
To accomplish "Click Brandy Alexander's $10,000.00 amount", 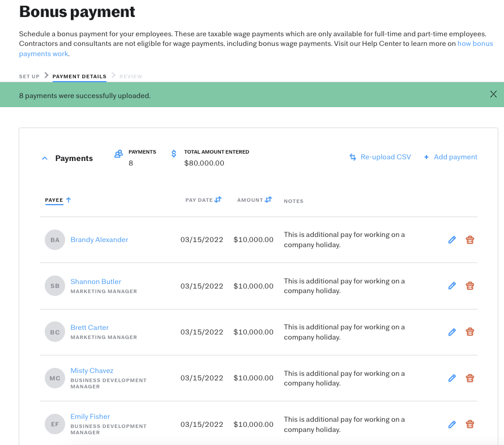I will 253,240.
